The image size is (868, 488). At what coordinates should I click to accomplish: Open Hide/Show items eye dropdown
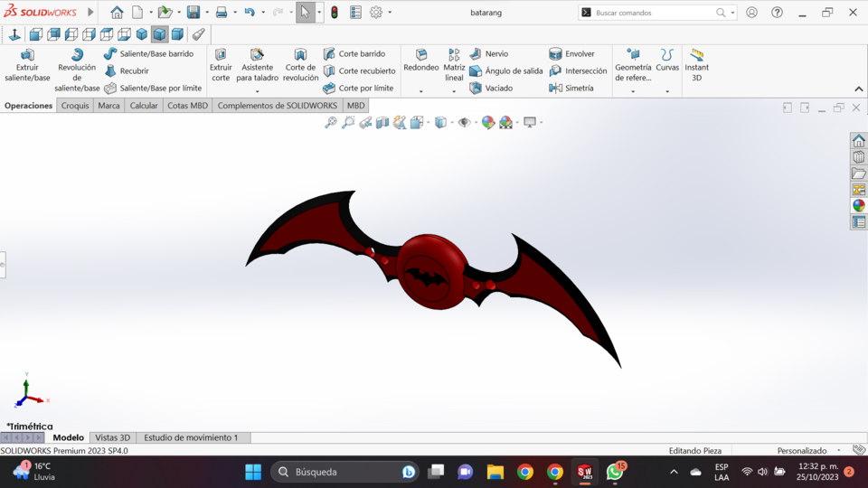coord(476,122)
